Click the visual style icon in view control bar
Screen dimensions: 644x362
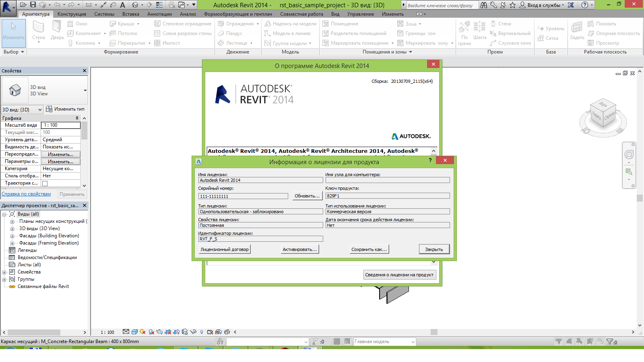point(135,332)
